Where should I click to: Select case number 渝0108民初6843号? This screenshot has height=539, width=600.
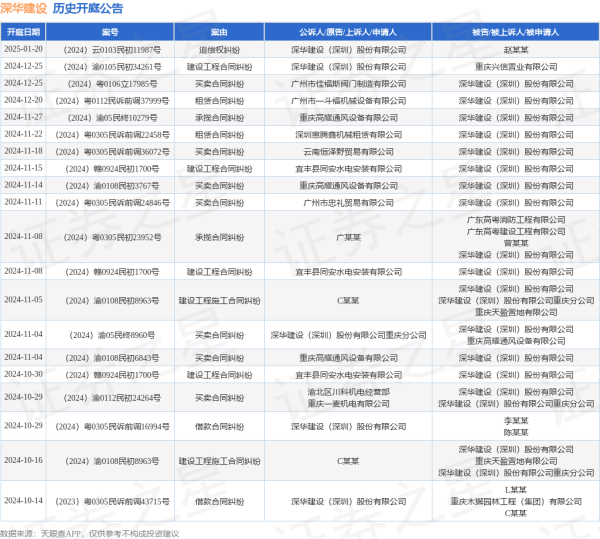pyautogui.click(x=110, y=358)
